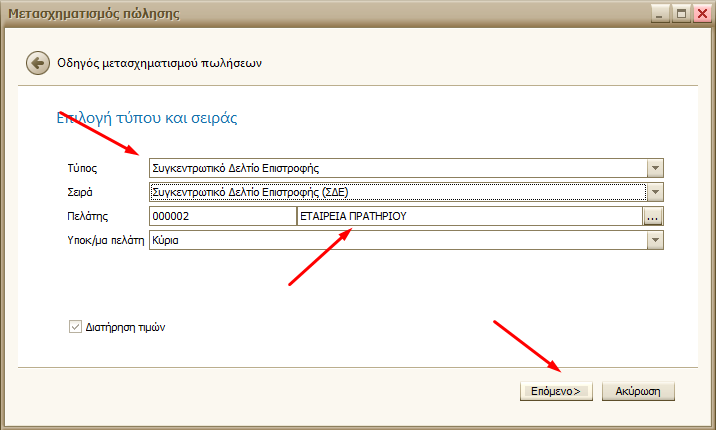The width and height of the screenshot is (716, 430).
Task: Click the Επιλογή τύπου και σειράς heading
Action: (x=146, y=118)
